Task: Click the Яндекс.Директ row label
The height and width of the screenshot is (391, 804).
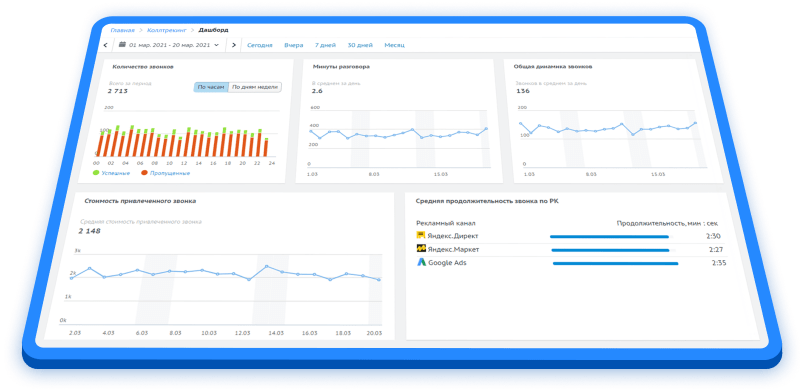Action: click(x=453, y=236)
